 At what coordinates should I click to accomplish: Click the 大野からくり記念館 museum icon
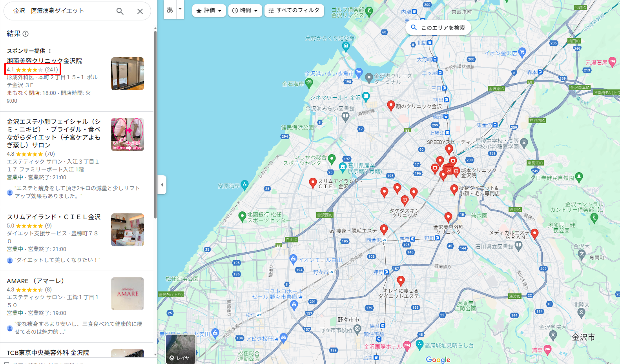click(x=346, y=46)
